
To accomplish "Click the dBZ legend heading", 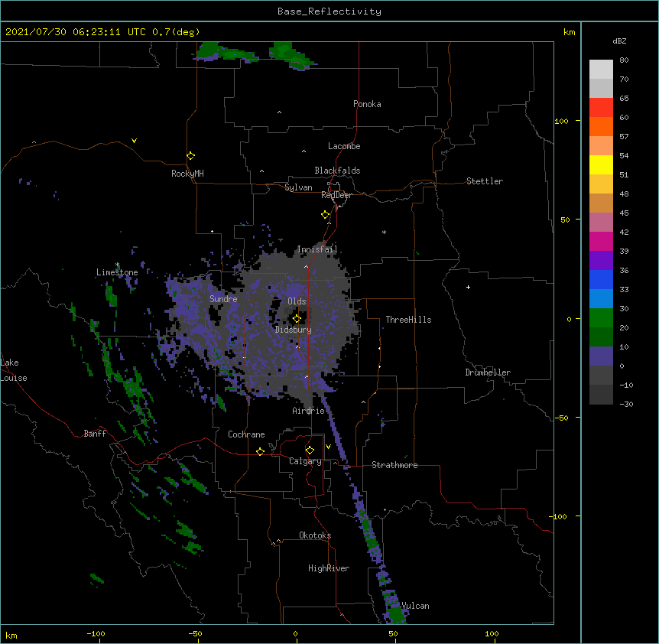I will click(x=619, y=41).
